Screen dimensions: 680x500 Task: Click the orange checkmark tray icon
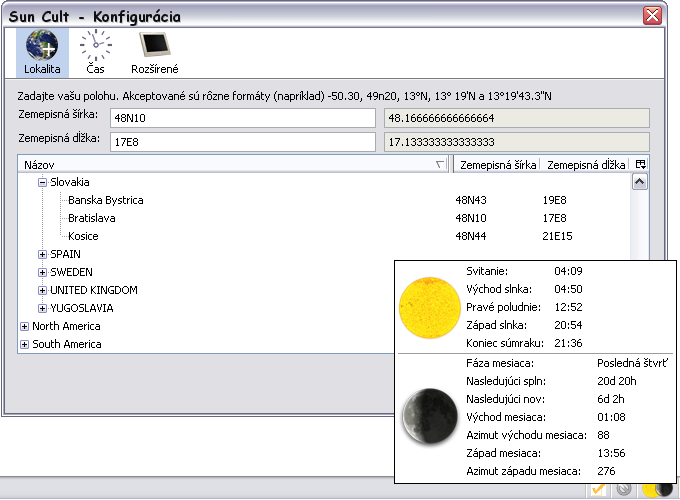598,490
